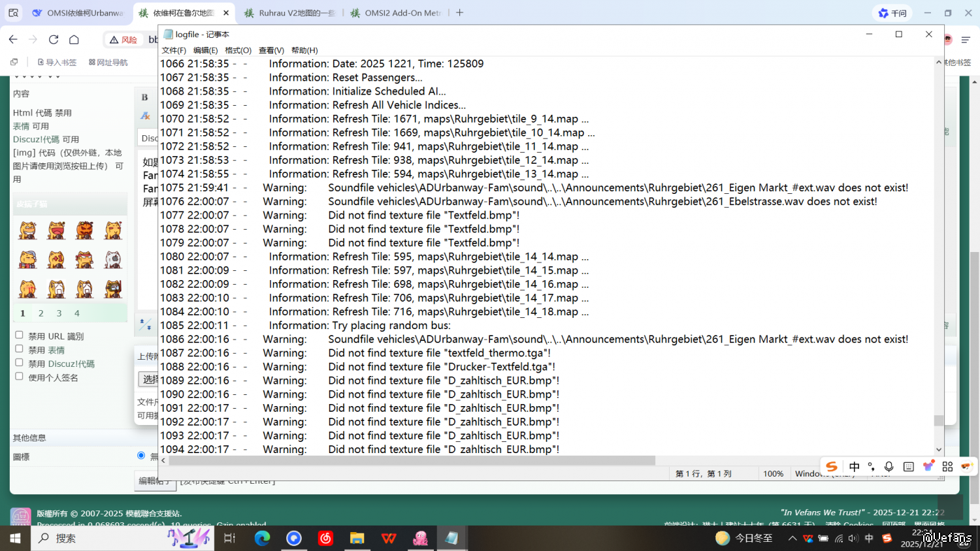Click the Sogou input method S logo
The image size is (980, 551).
832,466
